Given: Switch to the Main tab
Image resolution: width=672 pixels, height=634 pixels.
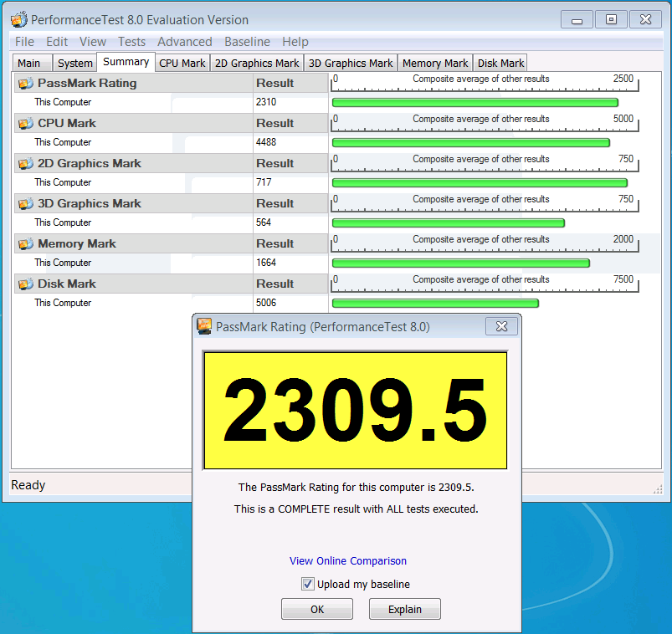Looking at the screenshot, I should 32,63.
